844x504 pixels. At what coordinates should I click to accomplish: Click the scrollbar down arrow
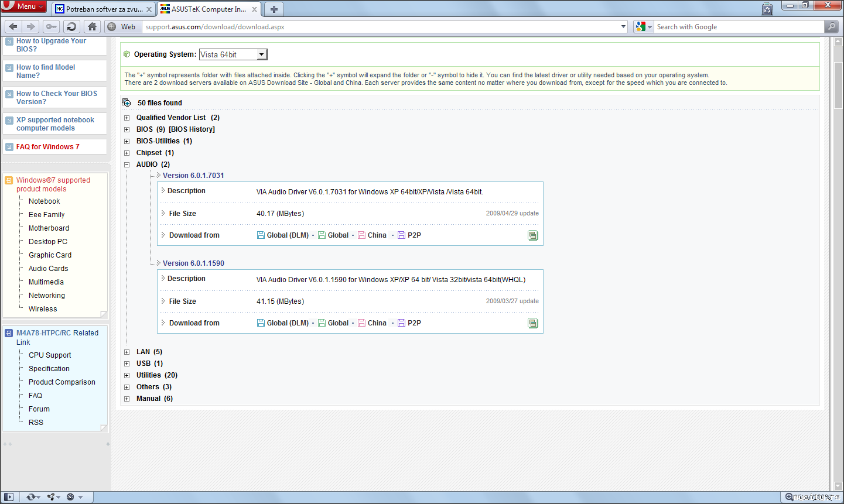click(x=838, y=486)
